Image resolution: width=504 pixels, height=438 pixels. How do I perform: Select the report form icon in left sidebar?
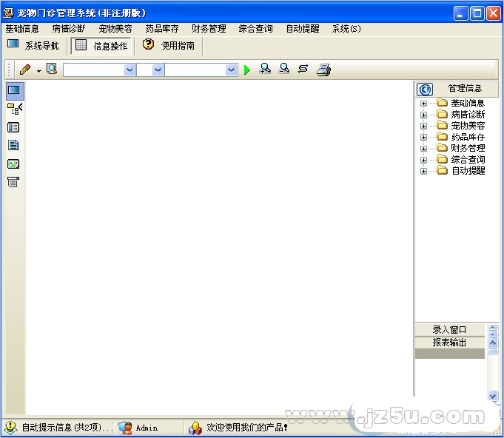click(x=13, y=182)
